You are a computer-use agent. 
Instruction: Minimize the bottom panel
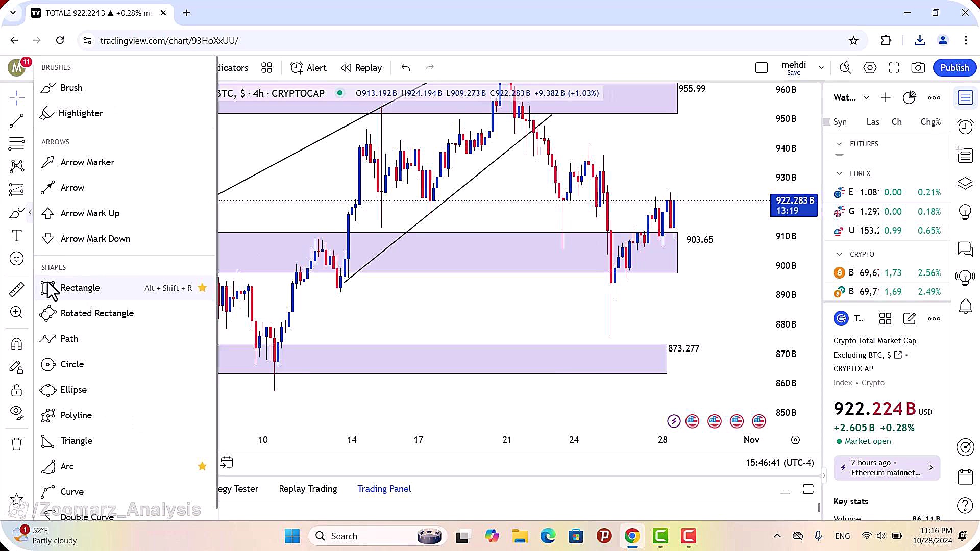785,492
